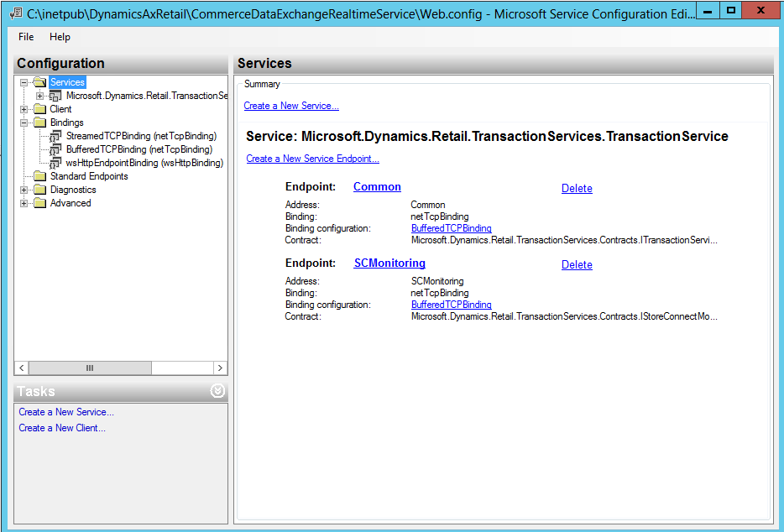The width and height of the screenshot is (784, 532).
Task: Collapse the Tasks panel using chevron button
Action: [217, 391]
